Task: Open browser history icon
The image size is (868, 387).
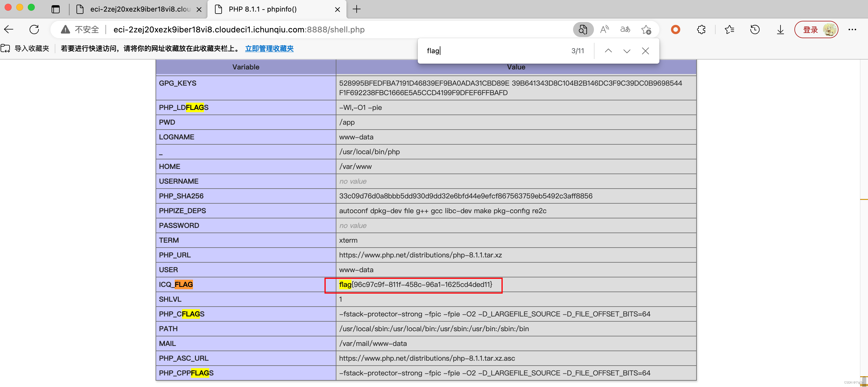Action: click(755, 30)
